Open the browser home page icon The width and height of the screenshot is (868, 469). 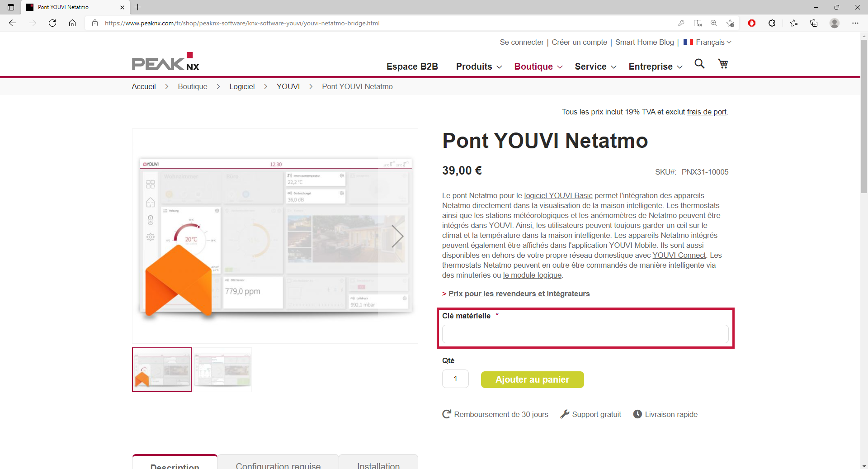(x=72, y=23)
